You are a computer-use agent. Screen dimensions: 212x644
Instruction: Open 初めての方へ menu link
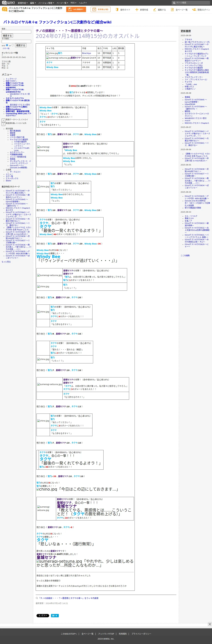(x=11, y=81)
